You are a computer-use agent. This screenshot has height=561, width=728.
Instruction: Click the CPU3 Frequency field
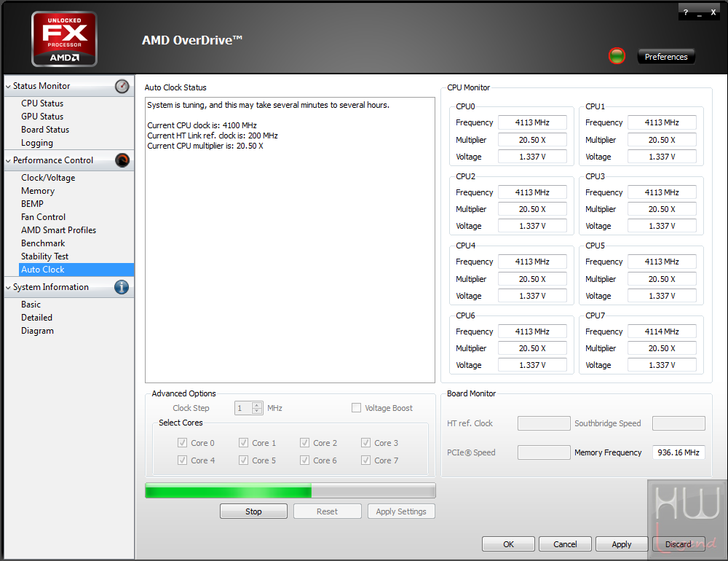[662, 192]
